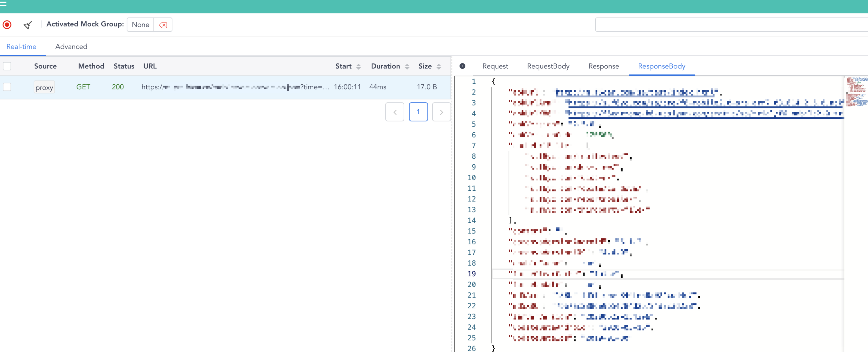The width and height of the screenshot is (868, 352).
Task: Switch to the Real-time tab
Action: [x=21, y=46]
